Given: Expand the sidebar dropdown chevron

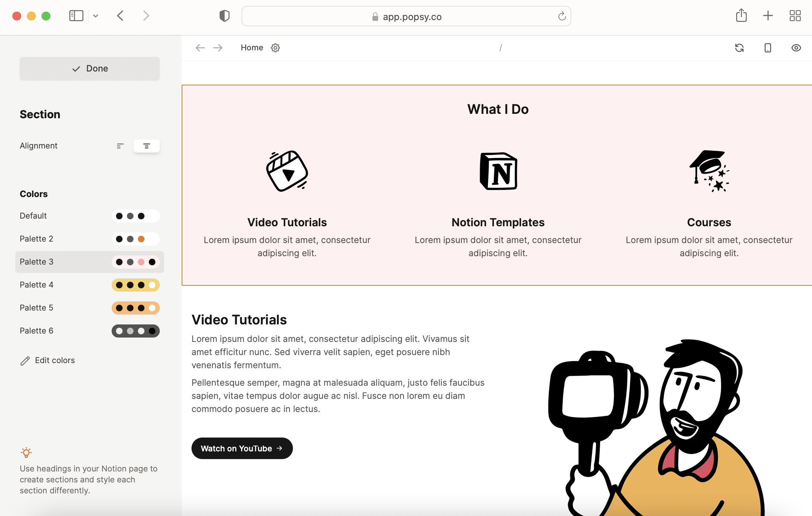Looking at the screenshot, I should pyautogui.click(x=96, y=16).
